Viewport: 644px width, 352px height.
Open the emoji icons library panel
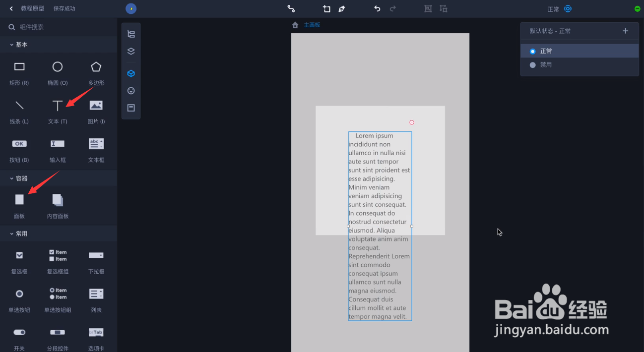pos(131,91)
